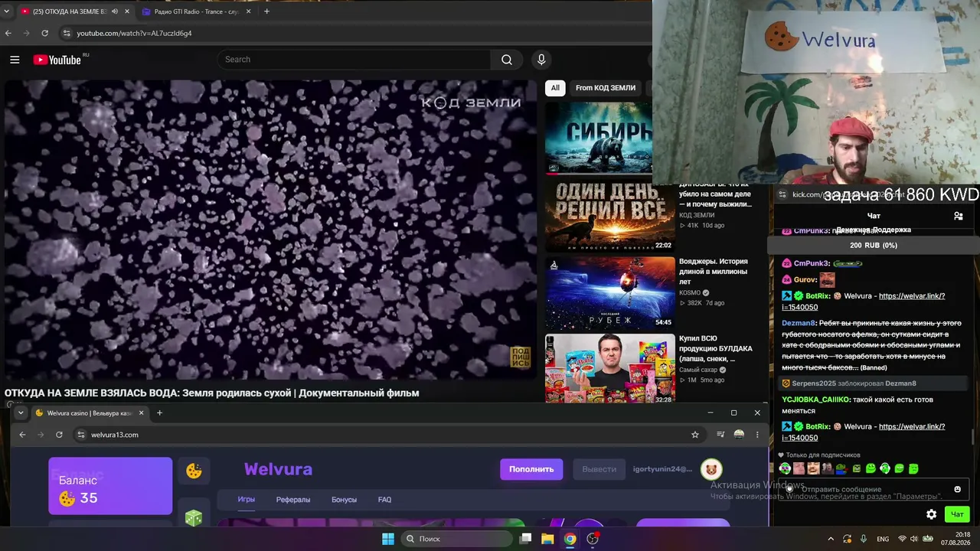The height and width of the screenshot is (551, 980).
Task: Select the From КОД ЗЕМЛИ filter chip
Action: pos(606,88)
